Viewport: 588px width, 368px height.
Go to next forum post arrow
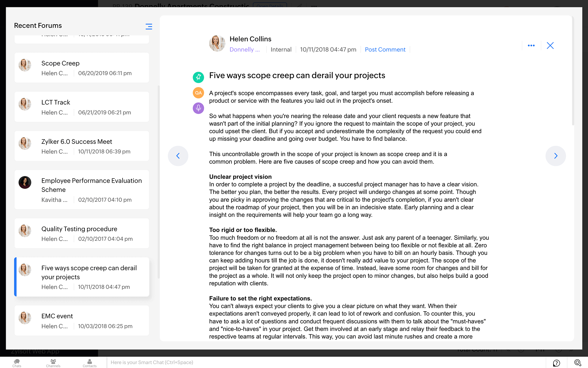pyautogui.click(x=556, y=156)
